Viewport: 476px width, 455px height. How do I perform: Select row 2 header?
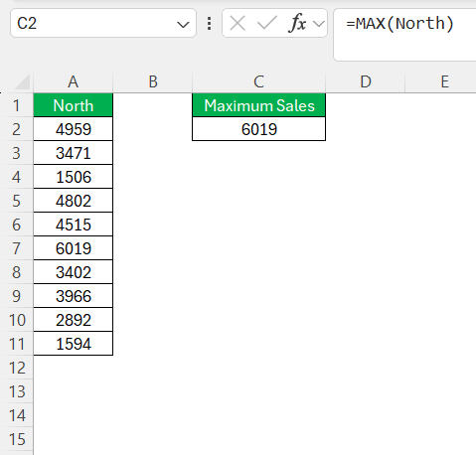[x=17, y=129]
